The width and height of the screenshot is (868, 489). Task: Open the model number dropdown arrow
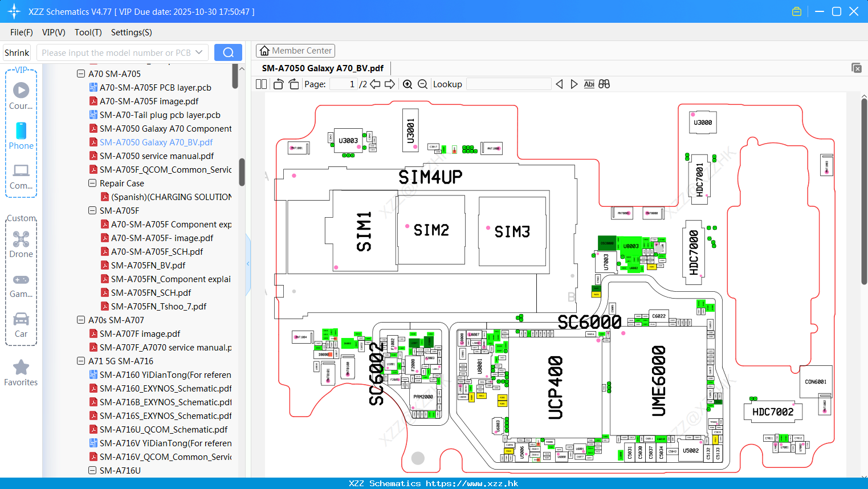point(199,52)
